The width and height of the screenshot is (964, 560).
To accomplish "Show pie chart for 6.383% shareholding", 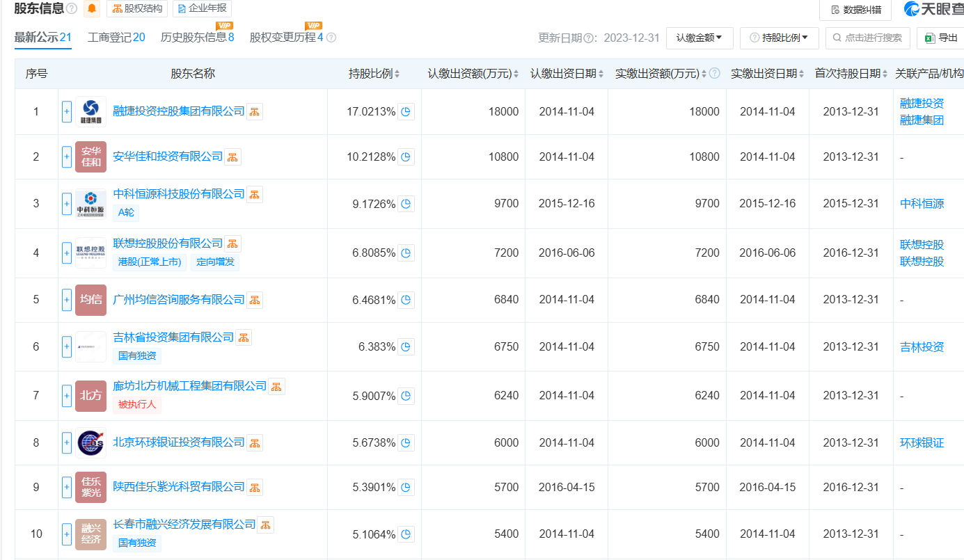I will point(406,346).
